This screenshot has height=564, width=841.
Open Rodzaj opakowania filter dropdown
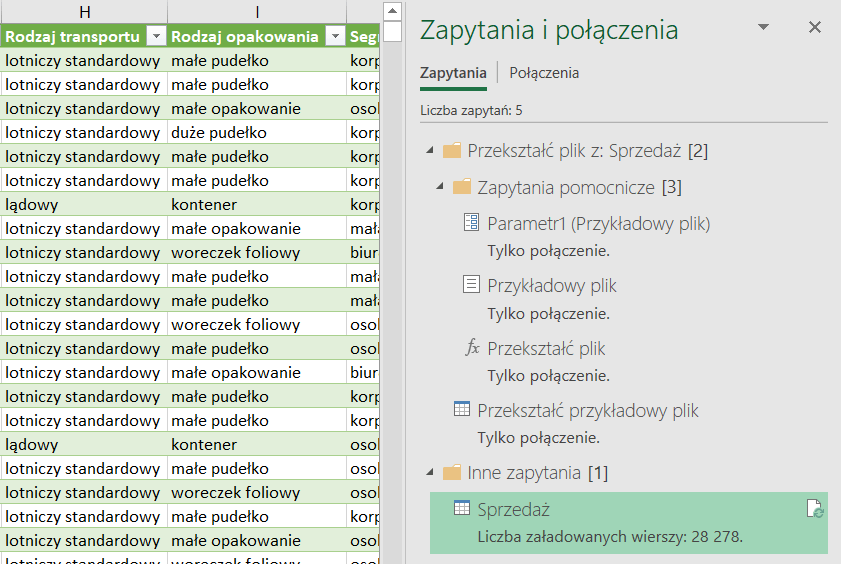point(334,37)
